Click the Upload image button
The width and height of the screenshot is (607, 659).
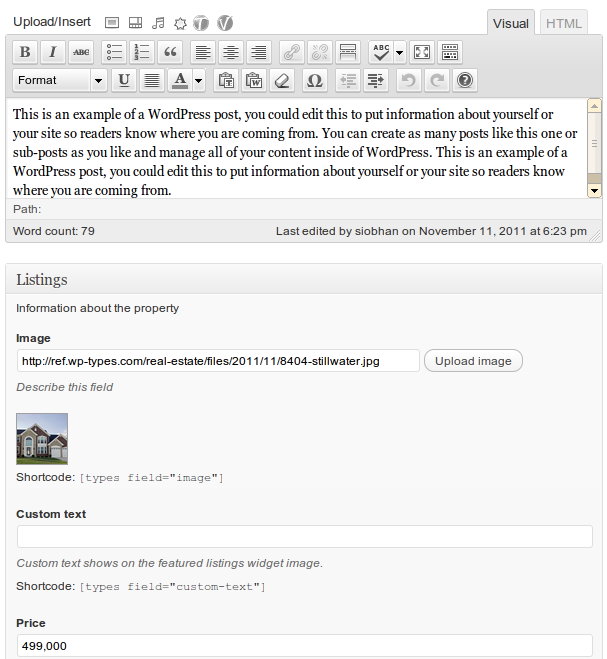(x=473, y=361)
